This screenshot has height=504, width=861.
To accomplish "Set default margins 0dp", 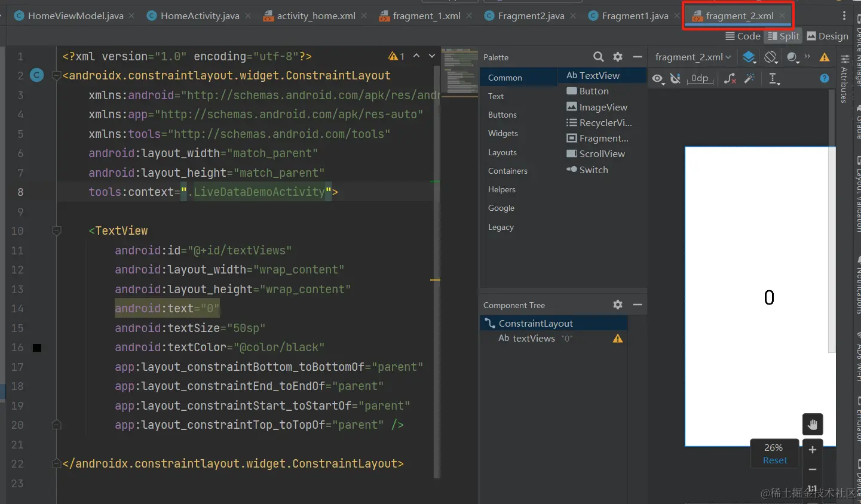I will pyautogui.click(x=700, y=79).
